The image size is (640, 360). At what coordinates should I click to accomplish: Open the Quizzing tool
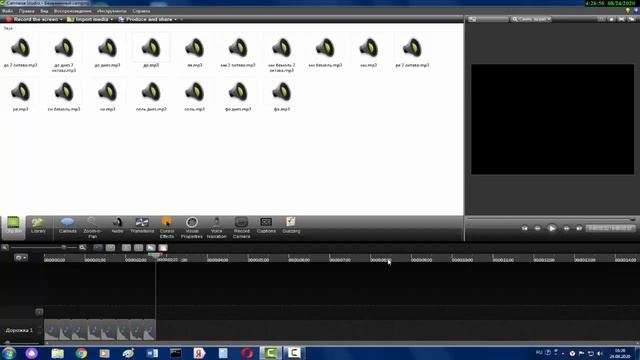(x=291, y=226)
